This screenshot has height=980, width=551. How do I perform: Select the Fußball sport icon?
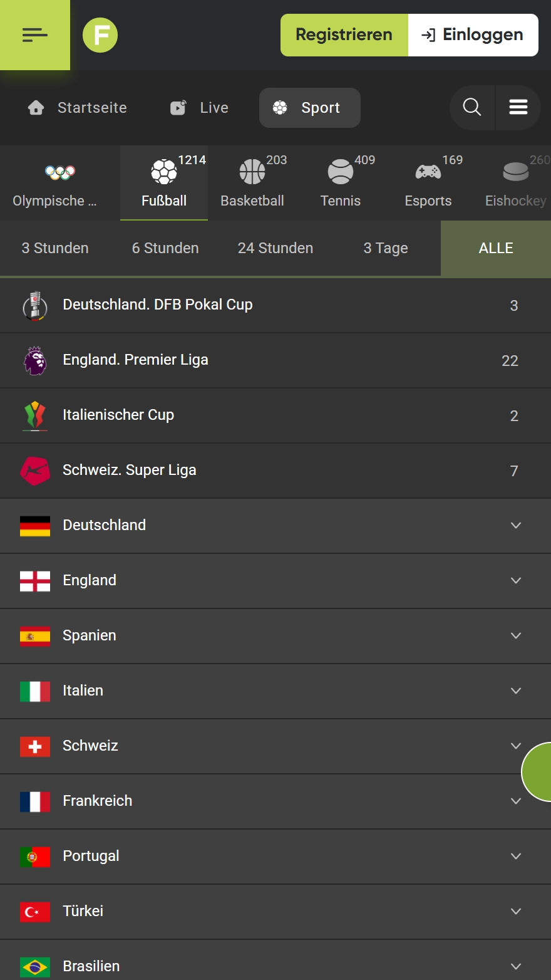tap(163, 171)
